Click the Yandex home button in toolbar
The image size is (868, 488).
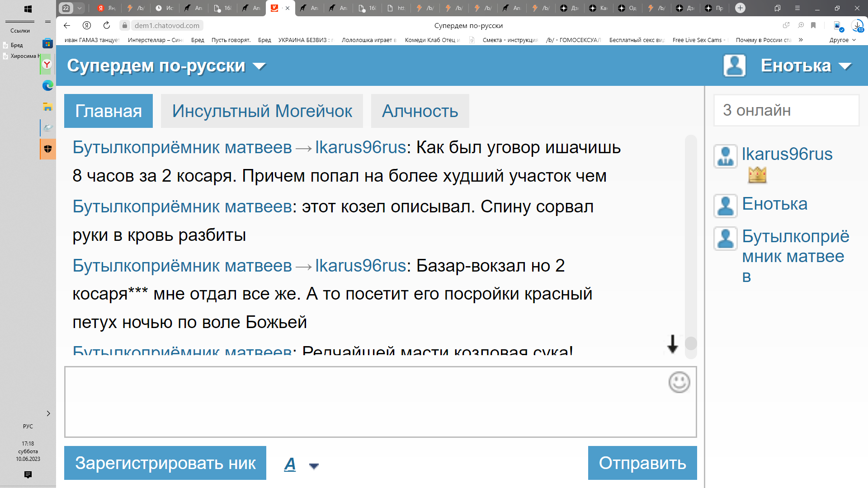[87, 25]
